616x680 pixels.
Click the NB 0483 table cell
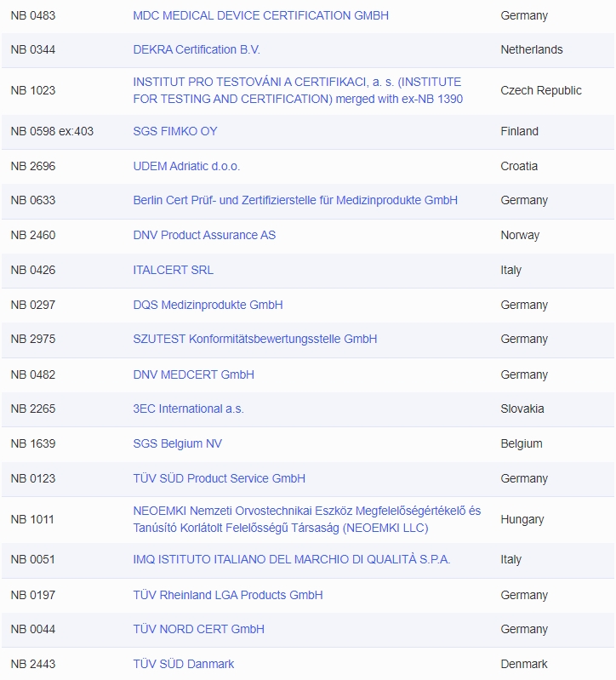pos(32,15)
